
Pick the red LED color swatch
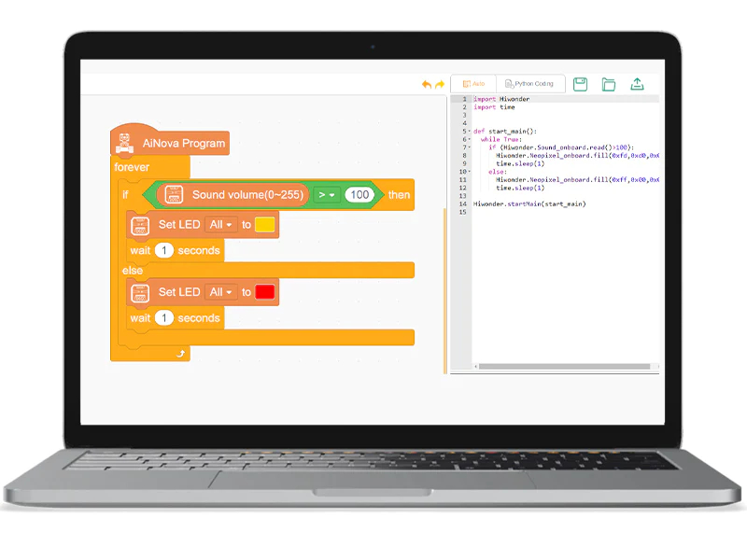coord(264,292)
